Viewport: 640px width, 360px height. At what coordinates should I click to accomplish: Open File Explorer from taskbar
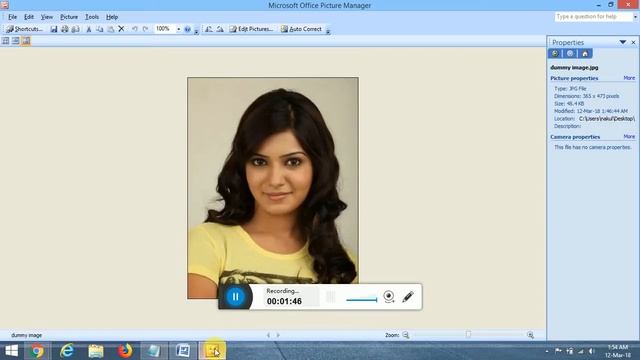pyautogui.click(x=96, y=351)
